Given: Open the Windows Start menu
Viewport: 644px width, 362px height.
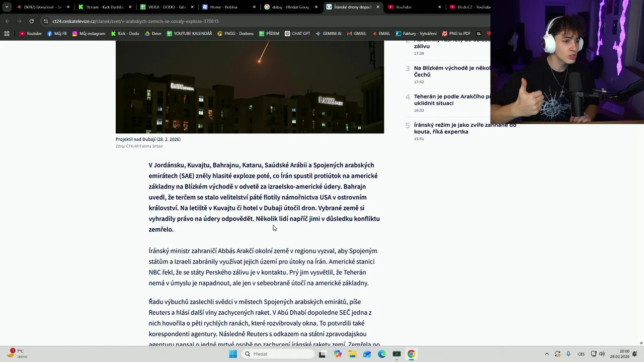Looking at the screenshot, I should (233, 354).
